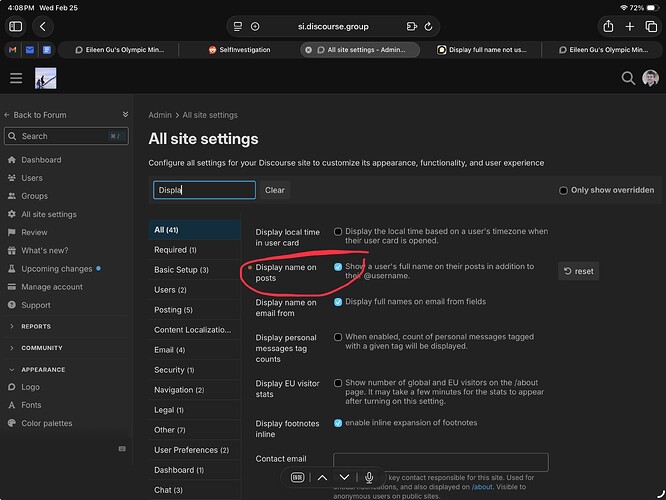
Task: Uncheck Display name on email from
Action: 338,302
